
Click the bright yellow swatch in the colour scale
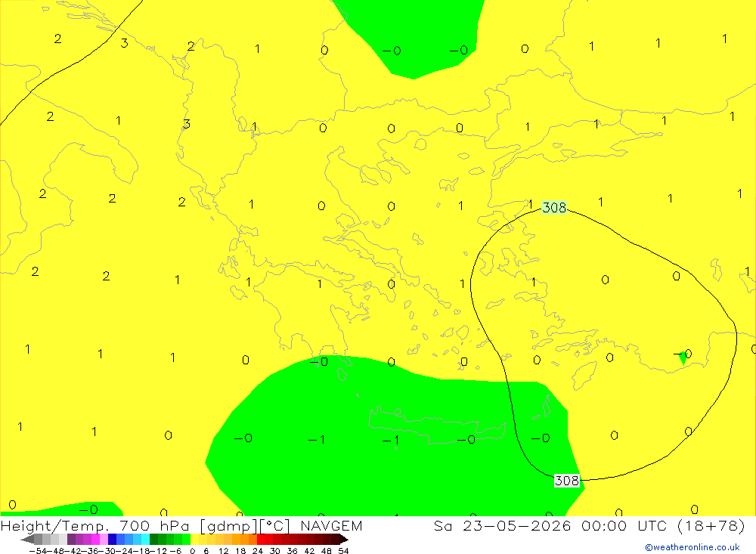pyautogui.click(x=195, y=539)
